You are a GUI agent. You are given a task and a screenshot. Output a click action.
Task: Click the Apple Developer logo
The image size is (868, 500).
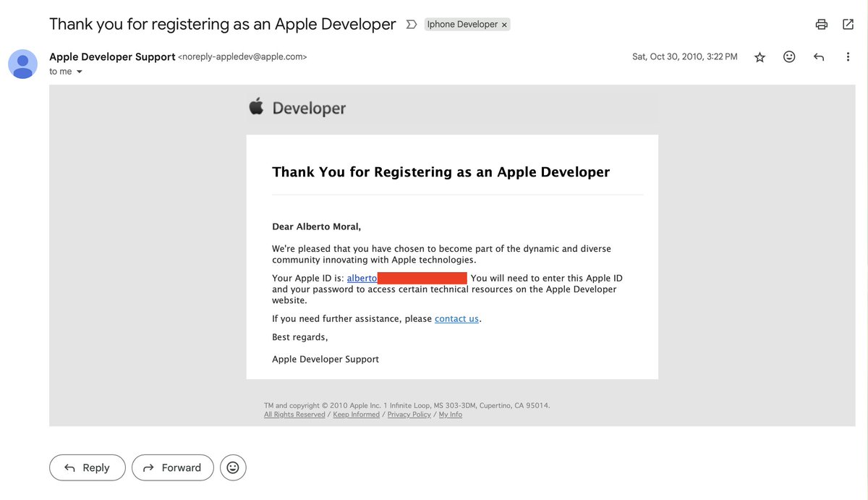click(297, 108)
